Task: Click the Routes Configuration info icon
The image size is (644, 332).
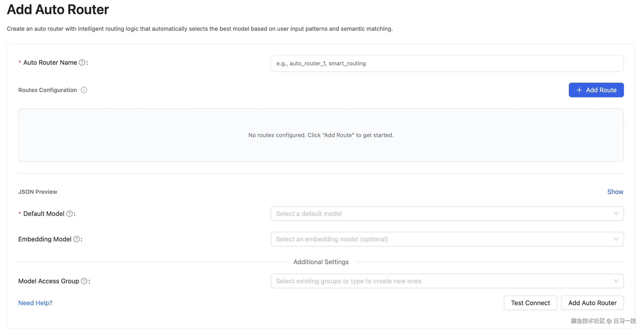Action: (x=84, y=90)
